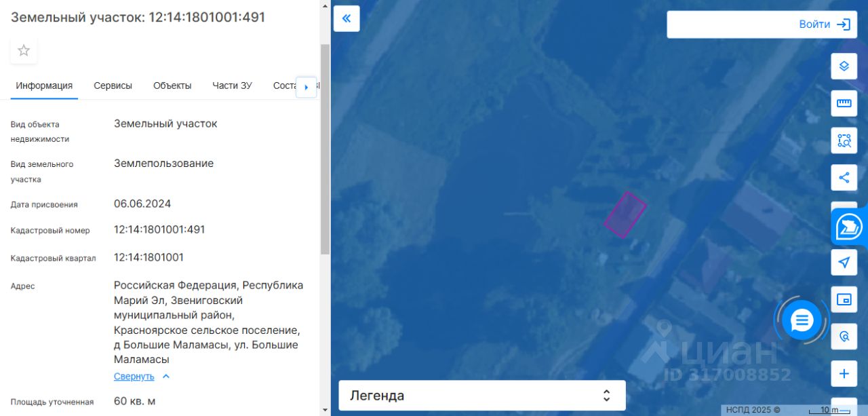
Task: Share the map with share icon
Action: coord(844,178)
